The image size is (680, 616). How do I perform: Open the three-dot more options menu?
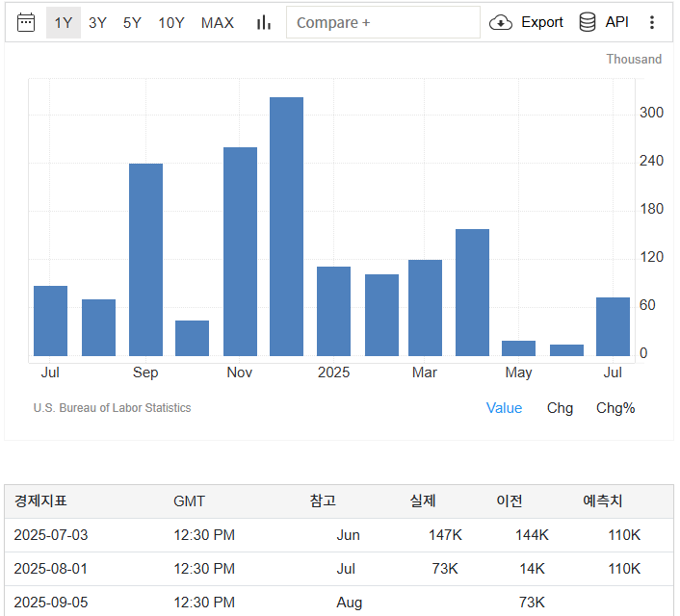coord(652,22)
